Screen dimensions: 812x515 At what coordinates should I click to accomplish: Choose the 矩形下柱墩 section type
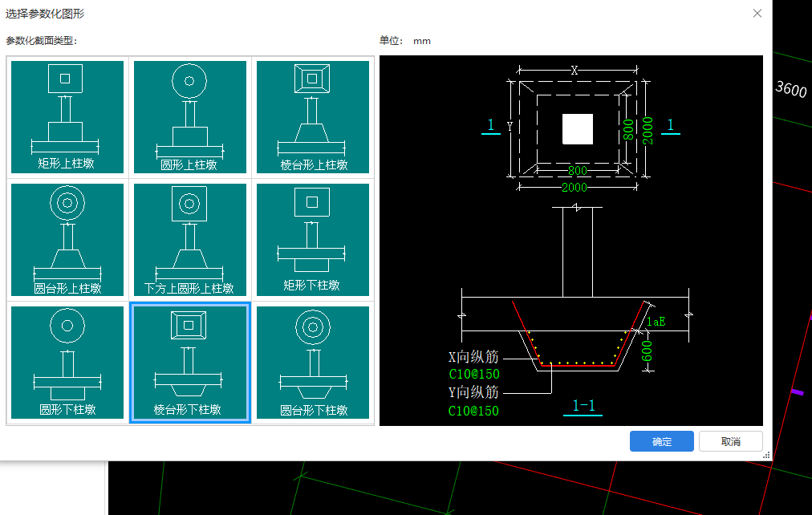point(313,240)
